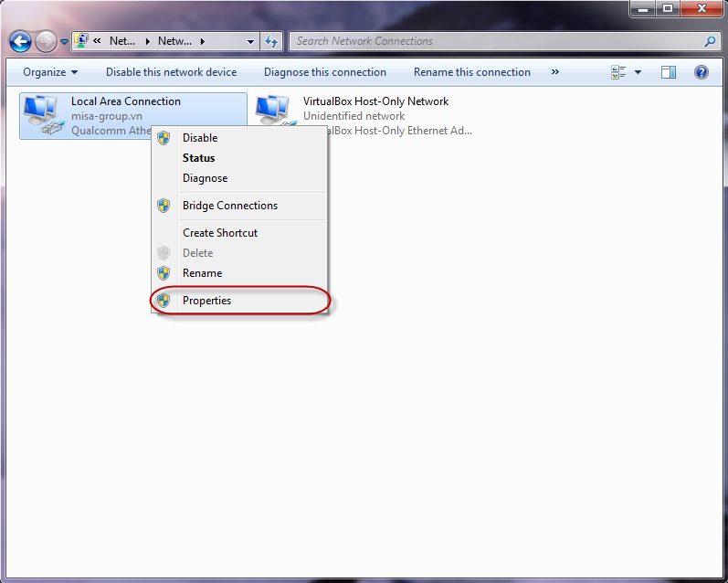Click the search magnifier icon
Image resolution: width=728 pixels, height=583 pixels.
(x=710, y=41)
